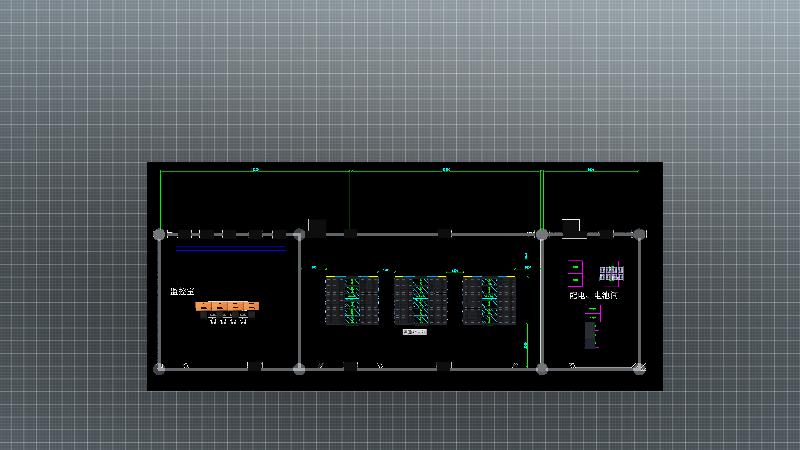Viewport: 800px width, 450px height.
Task: Click the top-left corner column node
Action: tap(159, 234)
